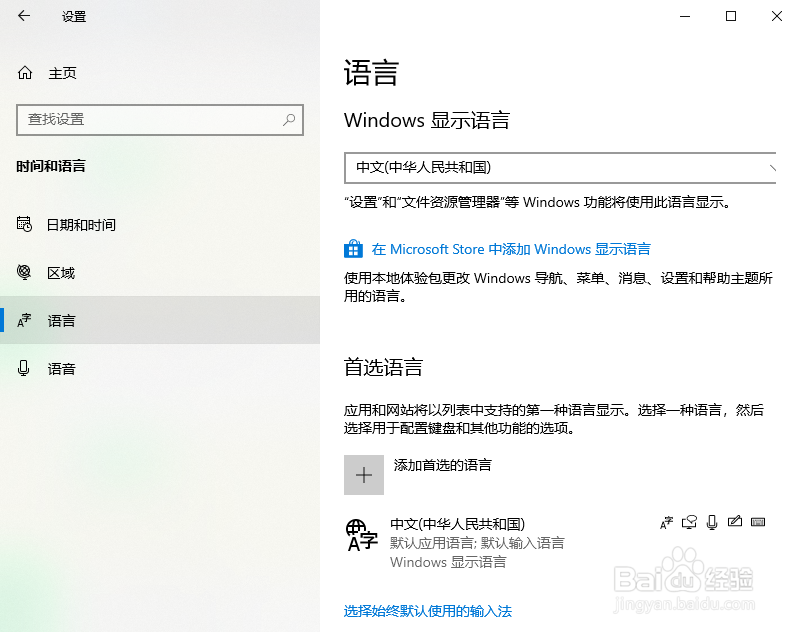The width and height of the screenshot is (800, 632).
Task: Click the globe icon for 区域
Action: (24, 272)
